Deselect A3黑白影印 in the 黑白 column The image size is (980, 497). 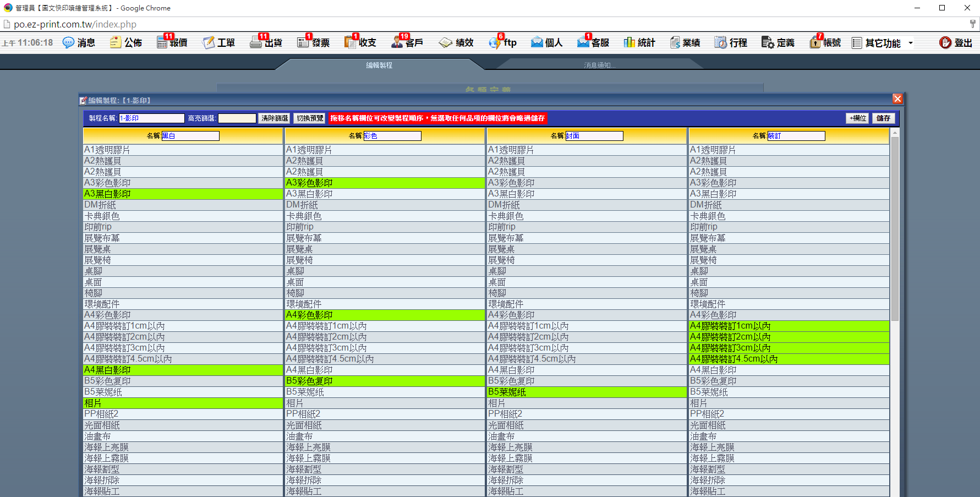tap(183, 194)
